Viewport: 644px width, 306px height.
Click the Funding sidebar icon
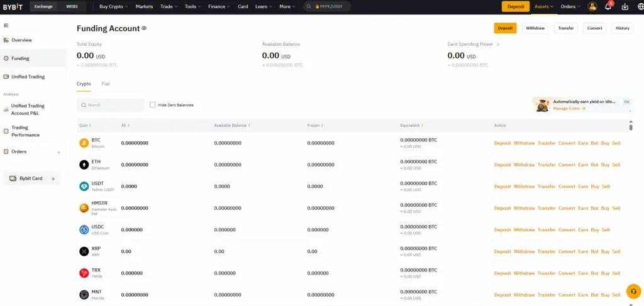pyautogui.click(x=6, y=58)
